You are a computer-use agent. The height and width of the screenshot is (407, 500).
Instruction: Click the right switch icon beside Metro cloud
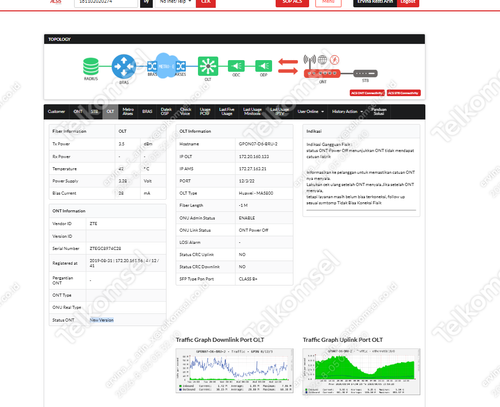(181, 66)
